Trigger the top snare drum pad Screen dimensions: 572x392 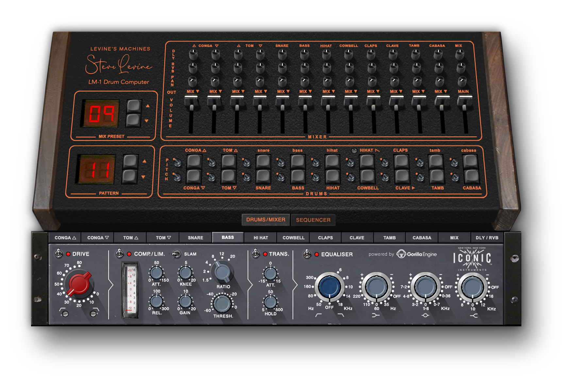coord(263,161)
